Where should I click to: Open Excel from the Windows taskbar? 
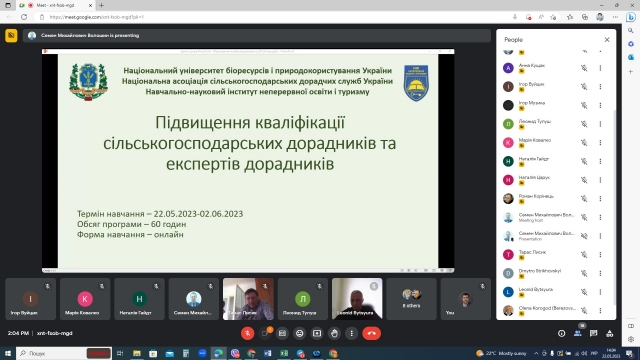(284, 353)
